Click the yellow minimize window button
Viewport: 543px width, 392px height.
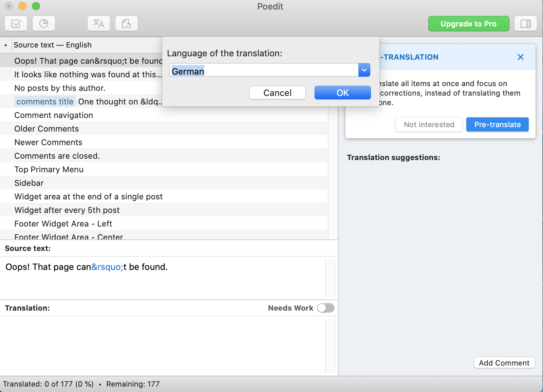[x=22, y=6]
